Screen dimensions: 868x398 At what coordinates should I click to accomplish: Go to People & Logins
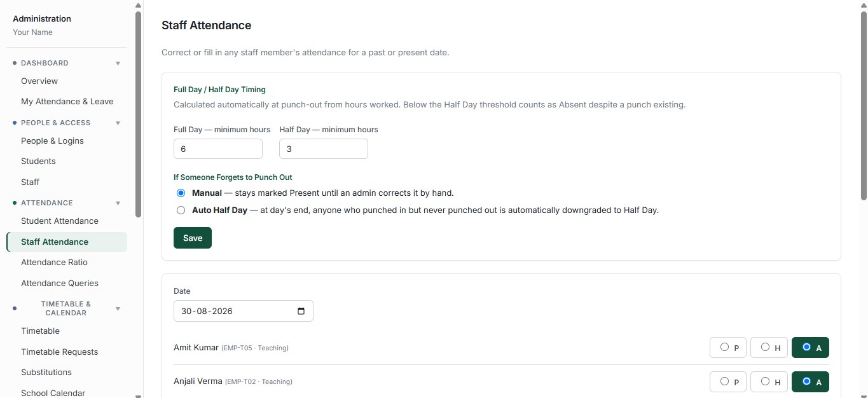point(52,141)
